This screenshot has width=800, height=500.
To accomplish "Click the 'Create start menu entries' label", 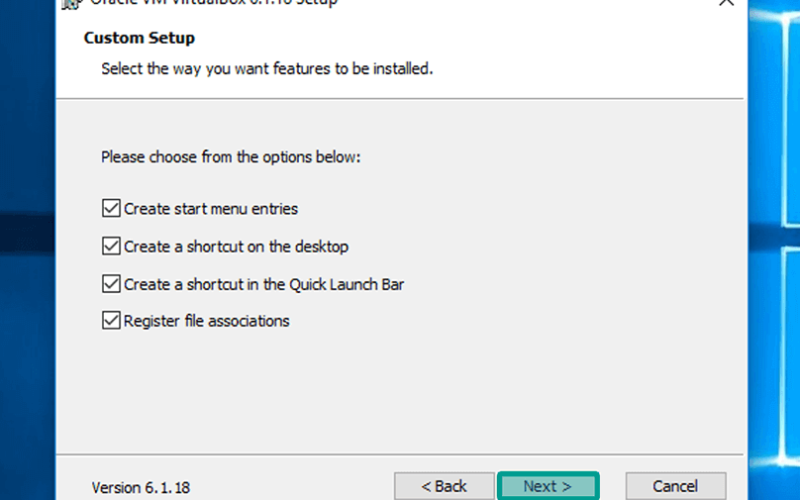I will click(x=211, y=209).
